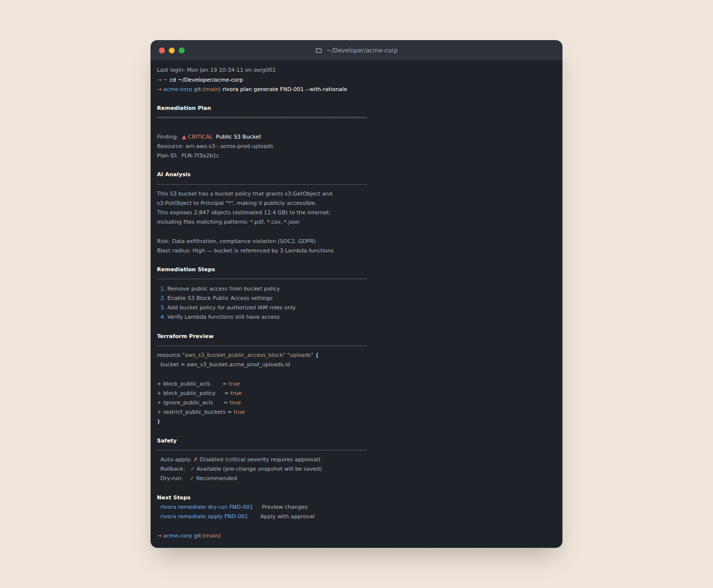Screen dimensions: 713x588
Task: Click the arn:aws:s3:::acme-prod-uploads resource text
Action: click(x=229, y=146)
